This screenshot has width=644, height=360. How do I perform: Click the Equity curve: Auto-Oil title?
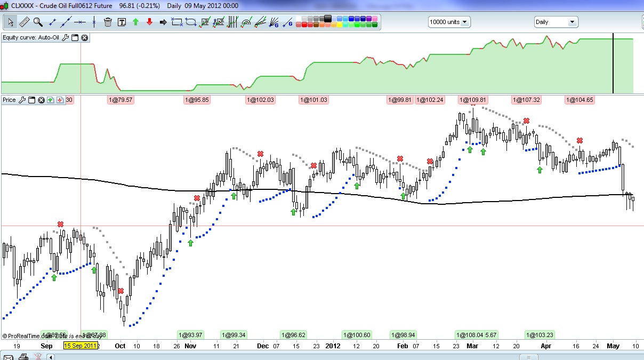pos(31,38)
